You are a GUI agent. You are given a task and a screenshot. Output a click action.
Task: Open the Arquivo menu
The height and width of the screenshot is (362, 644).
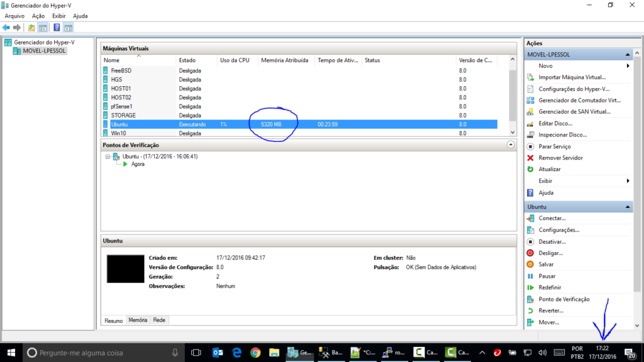[14, 16]
